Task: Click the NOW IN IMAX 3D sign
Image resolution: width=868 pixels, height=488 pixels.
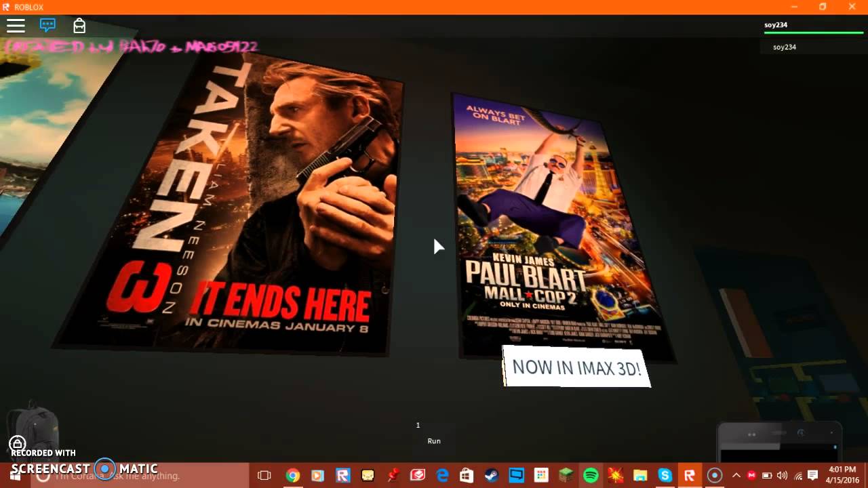Action: point(576,367)
